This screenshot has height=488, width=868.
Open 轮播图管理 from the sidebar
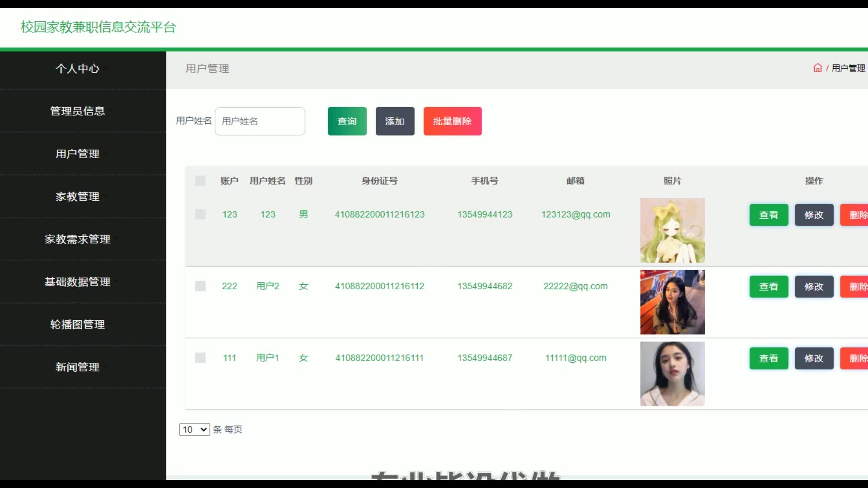77,324
